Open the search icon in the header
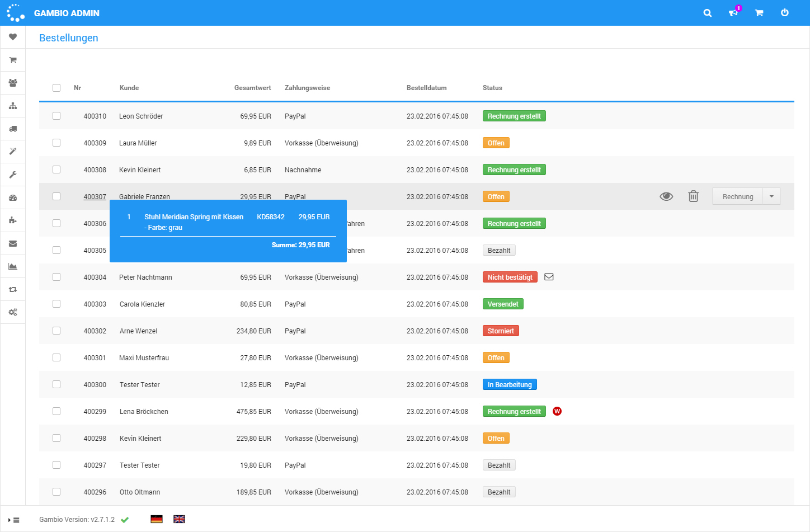810x532 pixels. coord(707,13)
